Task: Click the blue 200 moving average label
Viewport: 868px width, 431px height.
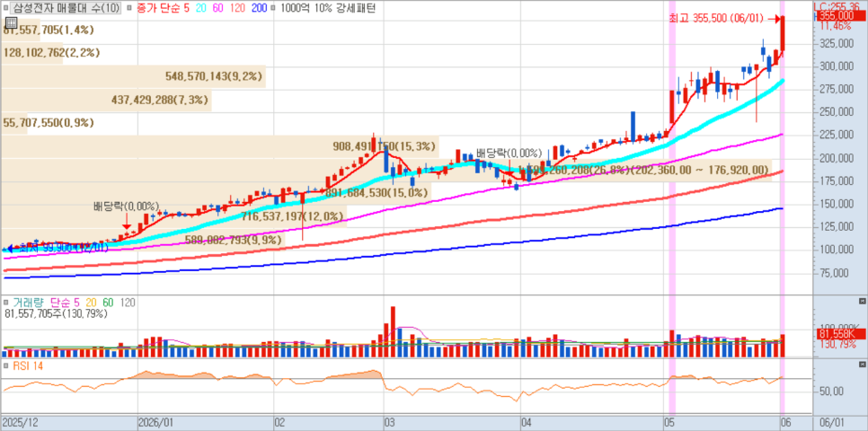Action: (258, 8)
